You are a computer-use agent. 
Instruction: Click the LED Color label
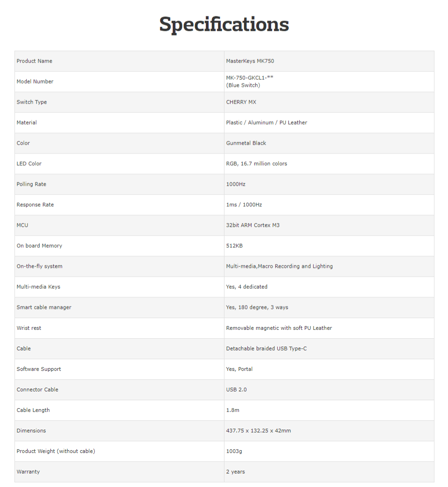tap(29, 164)
